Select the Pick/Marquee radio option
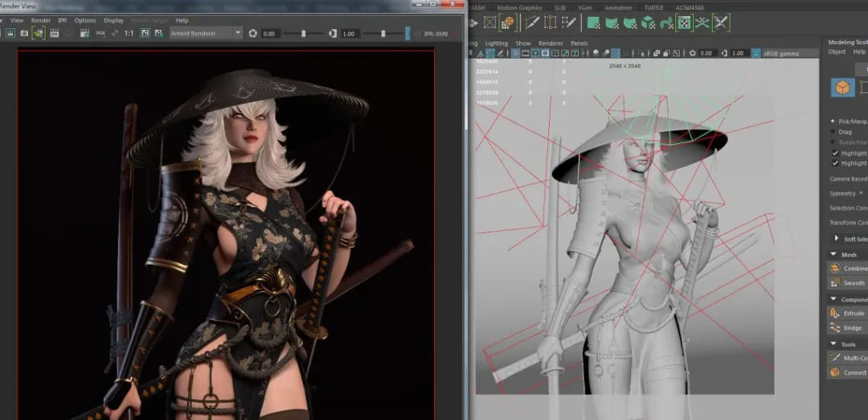The width and height of the screenshot is (868, 420). click(x=833, y=121)
